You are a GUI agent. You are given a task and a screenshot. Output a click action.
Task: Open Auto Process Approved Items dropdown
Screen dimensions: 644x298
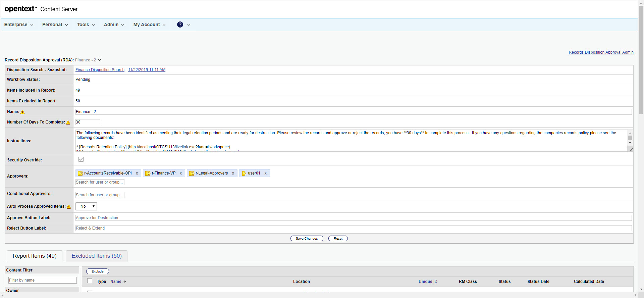tap(86, 206)
